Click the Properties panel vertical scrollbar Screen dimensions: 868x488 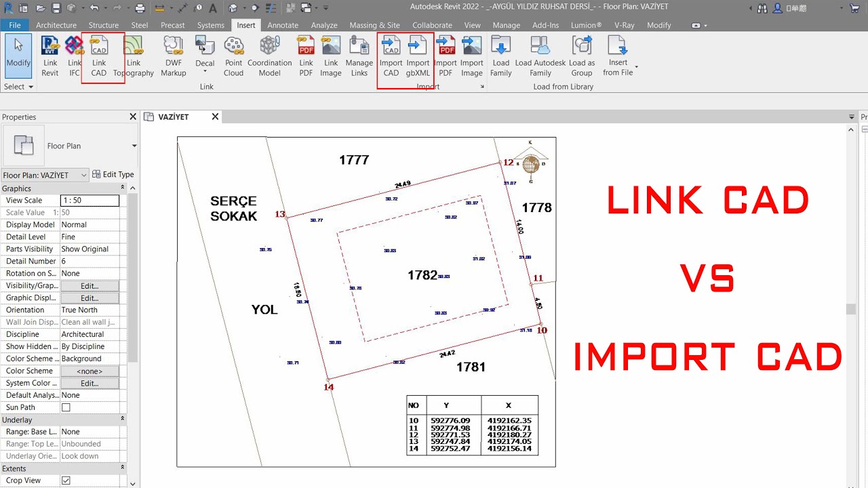coord(134,278)
